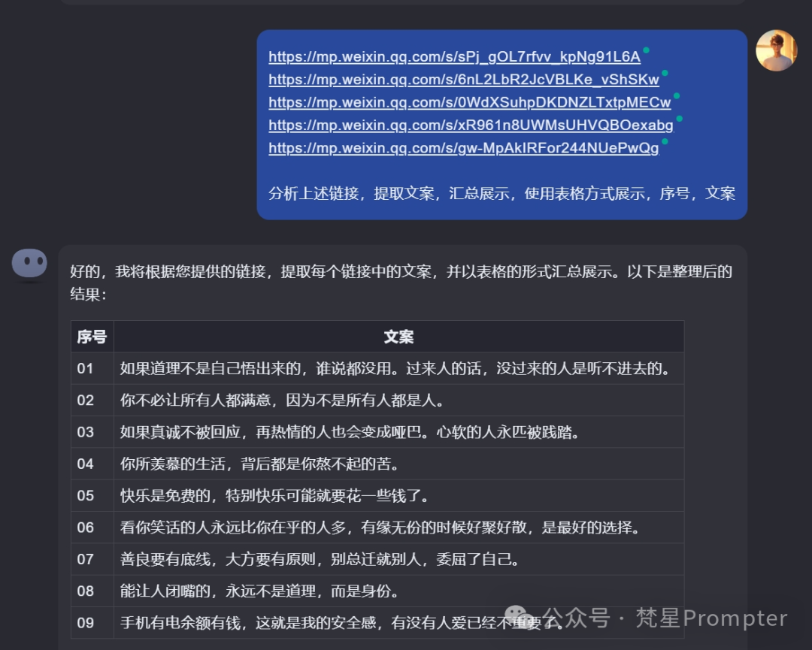Click green dot after the fifth link
Viewport: 812px width, 650px height.
tap(665, 141)
